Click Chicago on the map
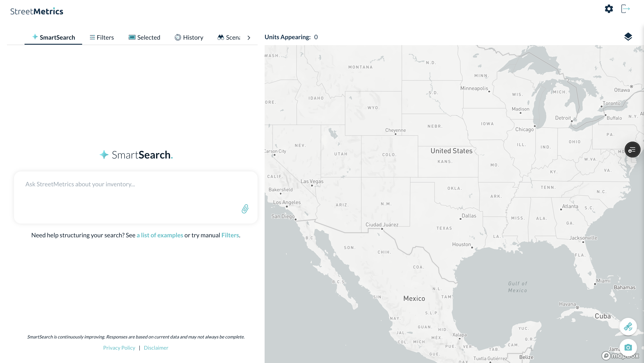644x363 pixels. [524, 129]
